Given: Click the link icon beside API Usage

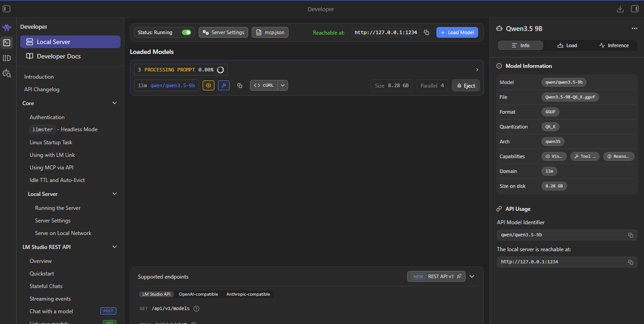Looking at the screenshot, I should coord(499,209).
